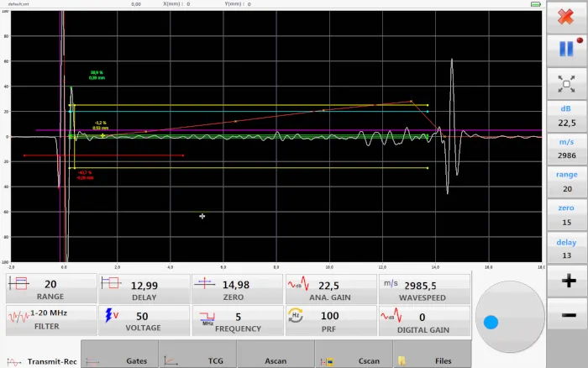Click the X(mm) readout in top bar
Image resolution: width=588 pixels, height=368 pixels.
coord(176,3)
